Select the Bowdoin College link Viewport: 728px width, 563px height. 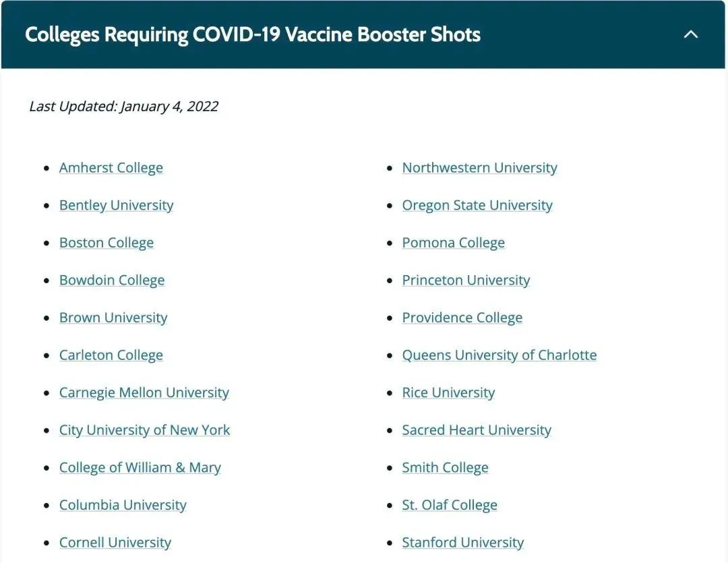(112, 280)
